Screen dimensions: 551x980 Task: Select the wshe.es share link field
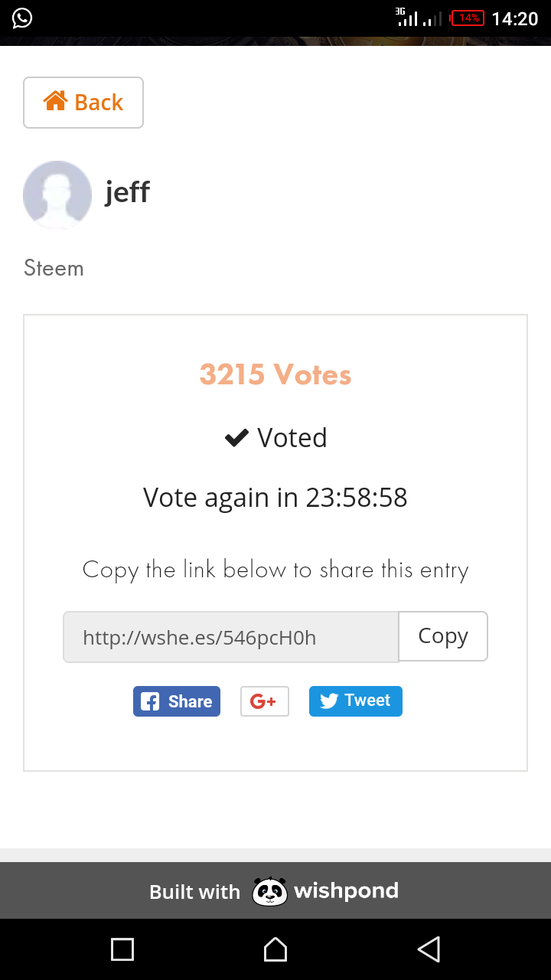pyautogui.click(x=231, y=637)
